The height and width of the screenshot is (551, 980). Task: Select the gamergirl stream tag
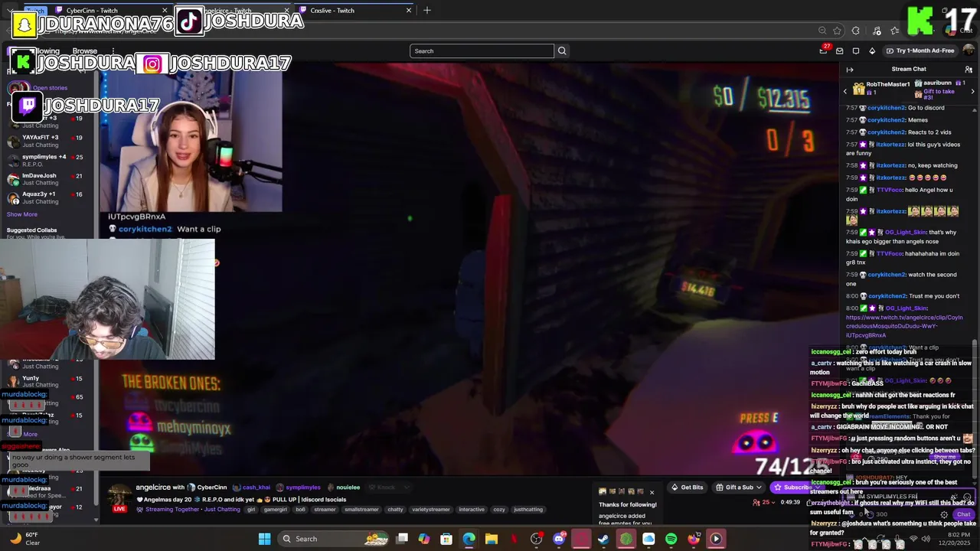[275, 510]
